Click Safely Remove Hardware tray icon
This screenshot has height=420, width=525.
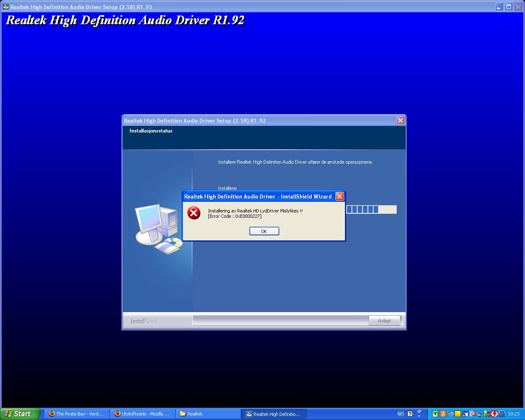pyautogui.click(x=480, y=414)
